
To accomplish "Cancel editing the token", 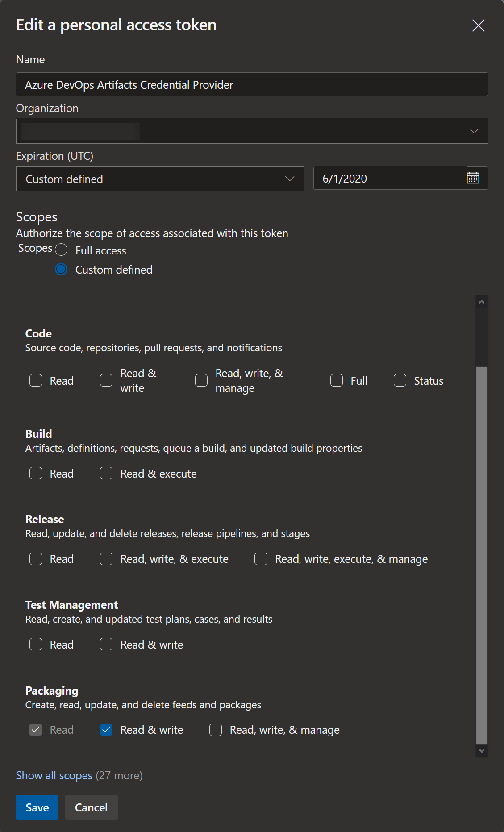I will (x=91, y=807).
